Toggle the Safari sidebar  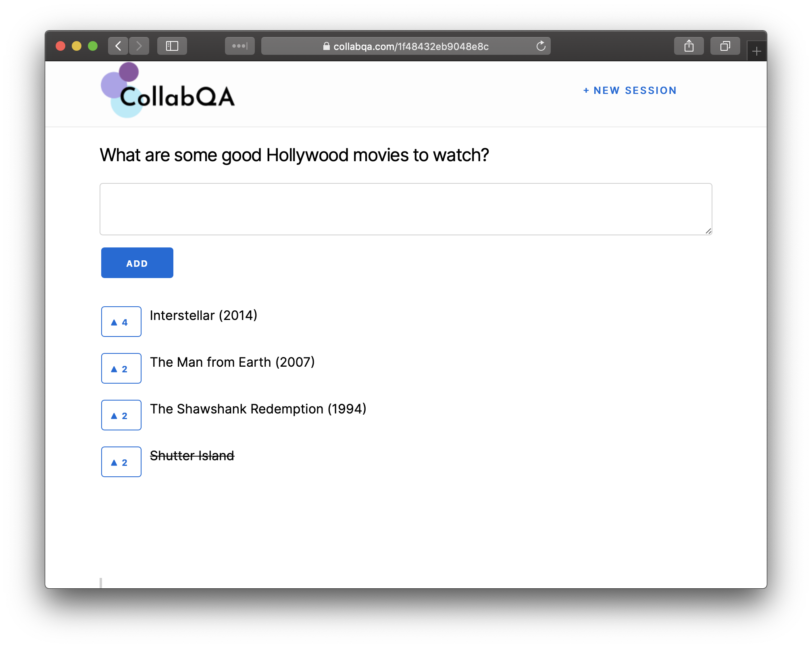pos(172,46)
